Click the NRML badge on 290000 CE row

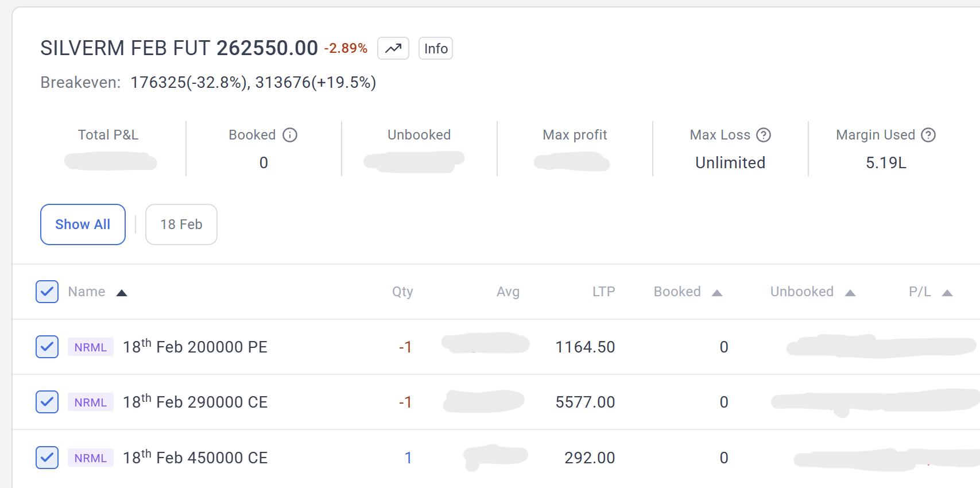[90, 402]
